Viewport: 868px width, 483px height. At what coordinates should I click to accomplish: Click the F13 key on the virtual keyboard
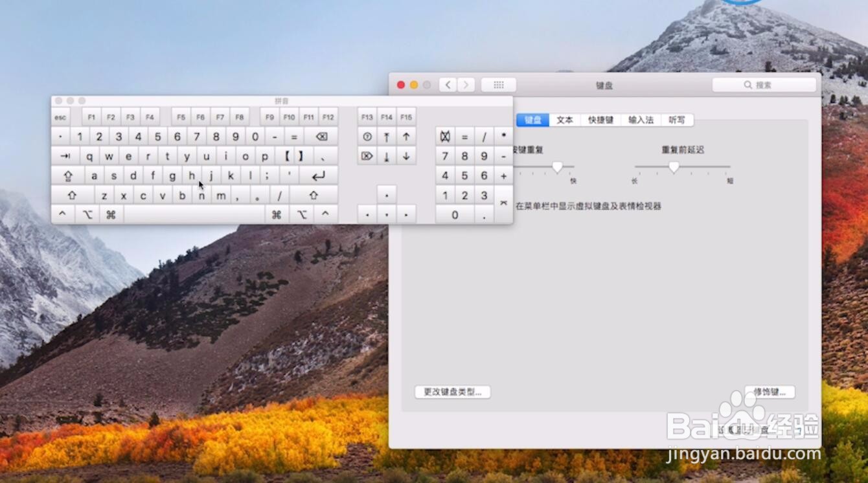tap(367, 117)
